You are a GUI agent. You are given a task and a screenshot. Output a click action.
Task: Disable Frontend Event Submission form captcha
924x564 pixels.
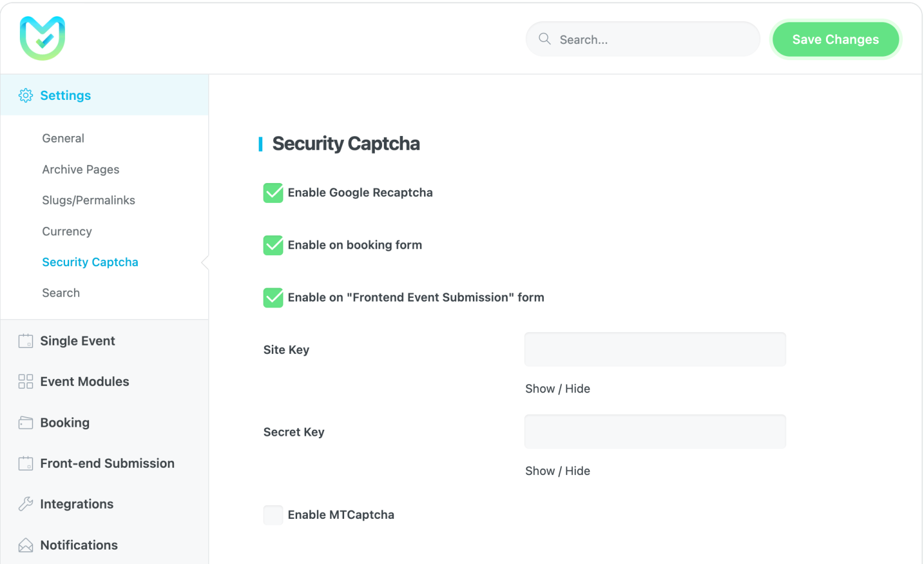coord(273,298)
